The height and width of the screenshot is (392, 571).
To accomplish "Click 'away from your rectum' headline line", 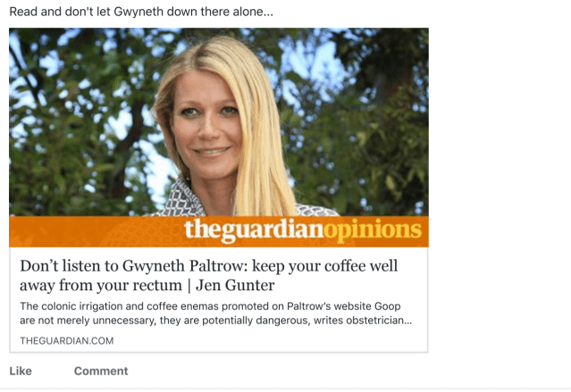I will tap(100, 285).
